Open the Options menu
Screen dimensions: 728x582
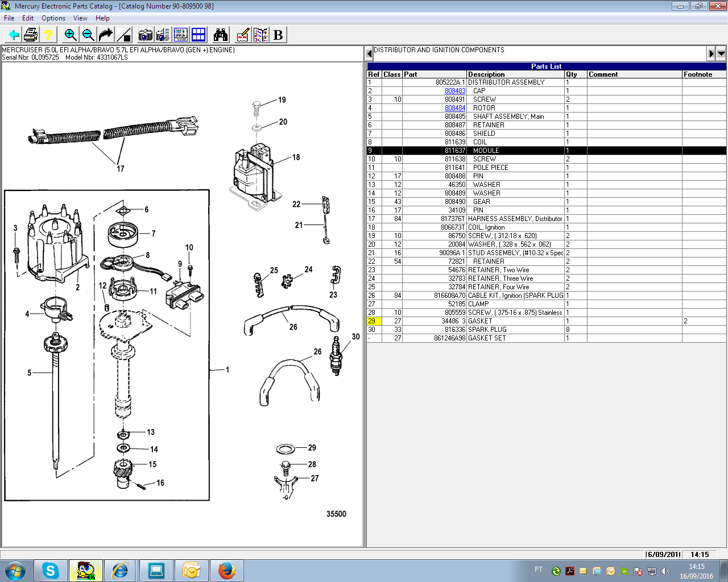pos(53,18)
